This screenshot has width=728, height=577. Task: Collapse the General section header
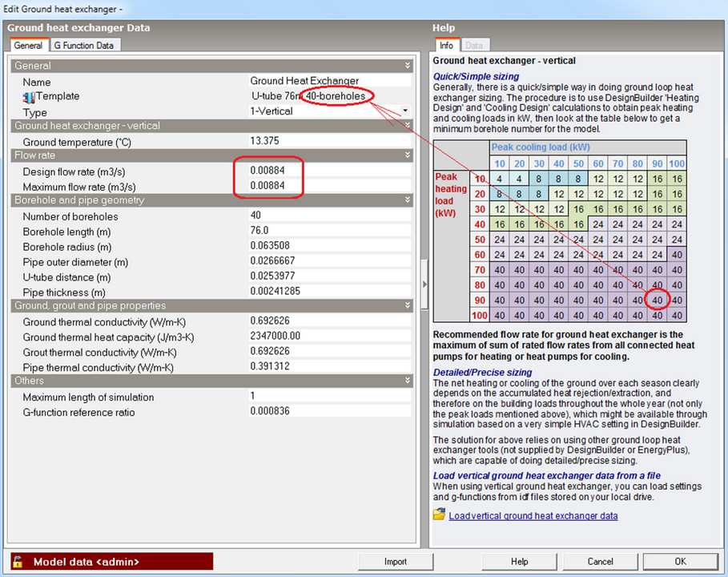[408, 66]
